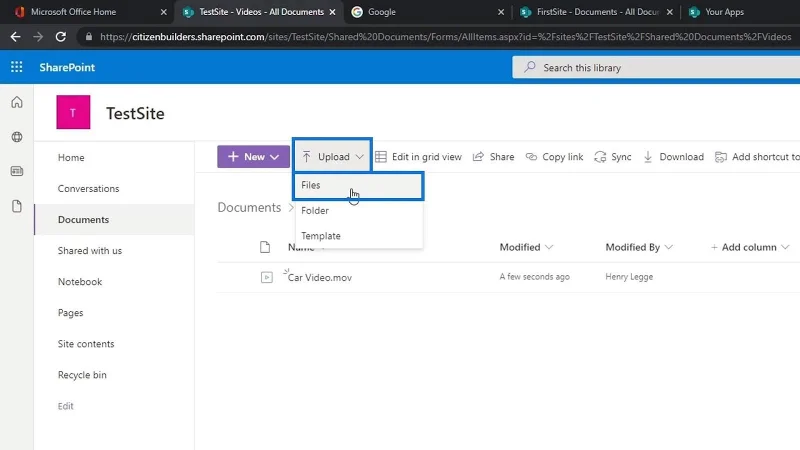
Task: Open the SharePoint app launcher waffle
Action: point(16,67)
